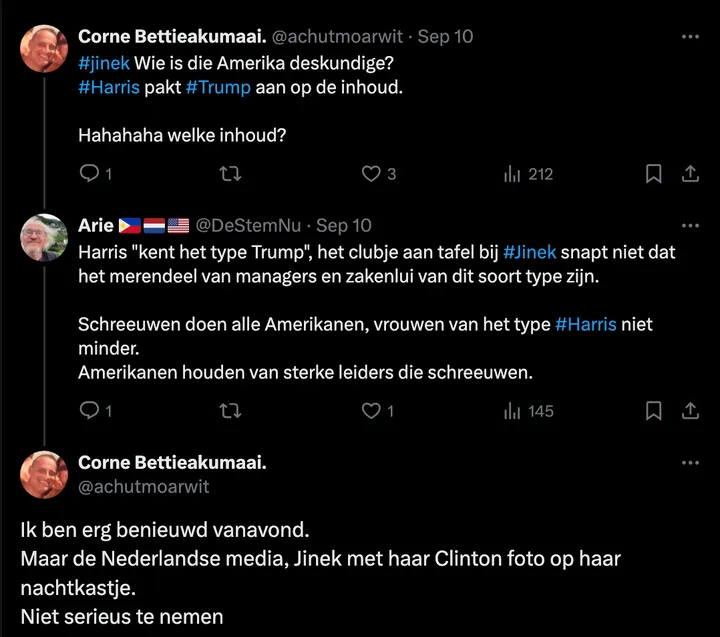Reply to Corne's first #jinek tweet
Viewport: 720px width, 637px height.
click(88, 174)
